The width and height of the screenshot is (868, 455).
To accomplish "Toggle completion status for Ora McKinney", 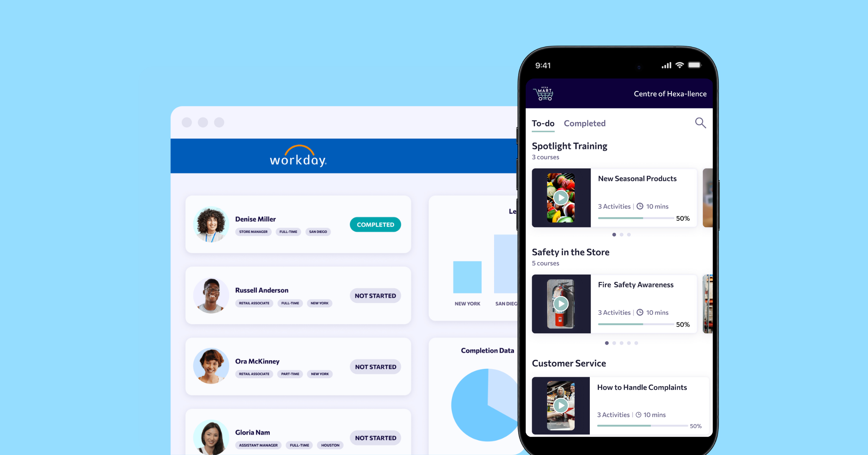I will [x=374, y=366].
